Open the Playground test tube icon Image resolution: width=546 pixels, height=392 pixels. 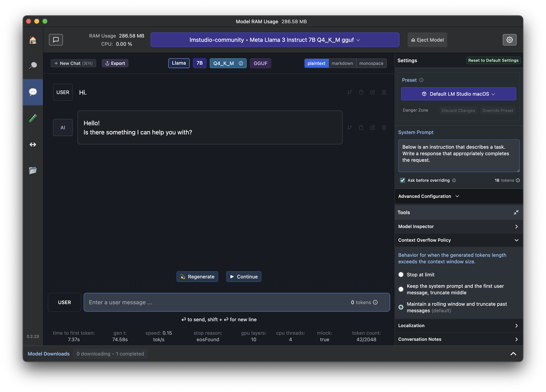(x=33, y=118)
